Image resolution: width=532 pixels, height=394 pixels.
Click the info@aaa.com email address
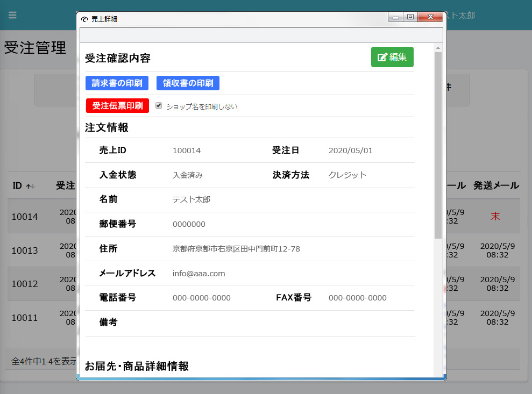pyautogui.click(x=198, y=274)
